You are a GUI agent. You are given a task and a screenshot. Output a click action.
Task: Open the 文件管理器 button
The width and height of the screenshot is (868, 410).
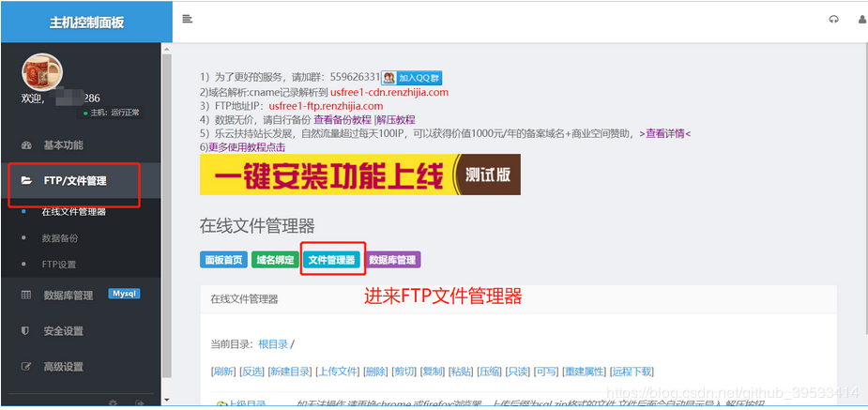tap(332, 260)
